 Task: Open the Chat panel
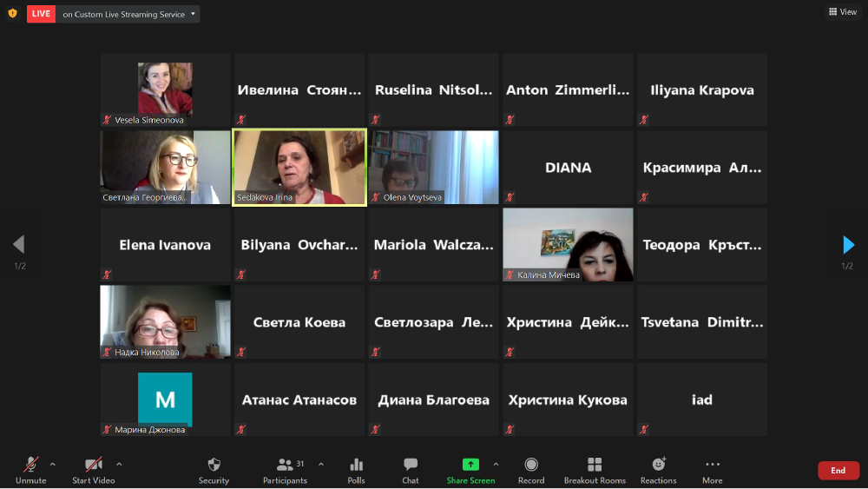[411, 466]
